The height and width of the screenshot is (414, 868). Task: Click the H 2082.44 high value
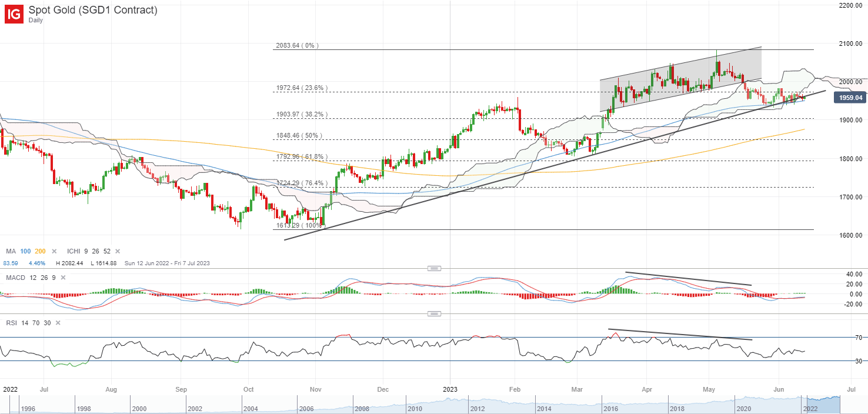[70, 263]
